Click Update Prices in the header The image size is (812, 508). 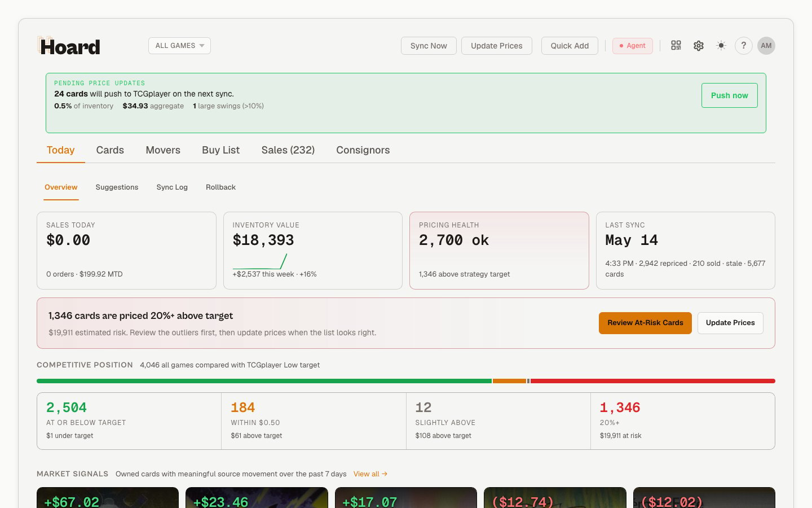tap(497, 46)
